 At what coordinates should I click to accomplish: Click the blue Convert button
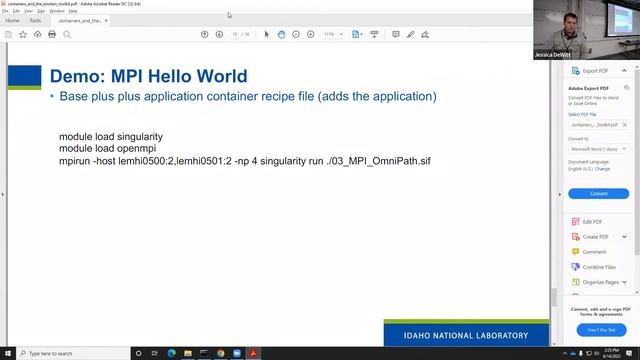tap(598, 193)
